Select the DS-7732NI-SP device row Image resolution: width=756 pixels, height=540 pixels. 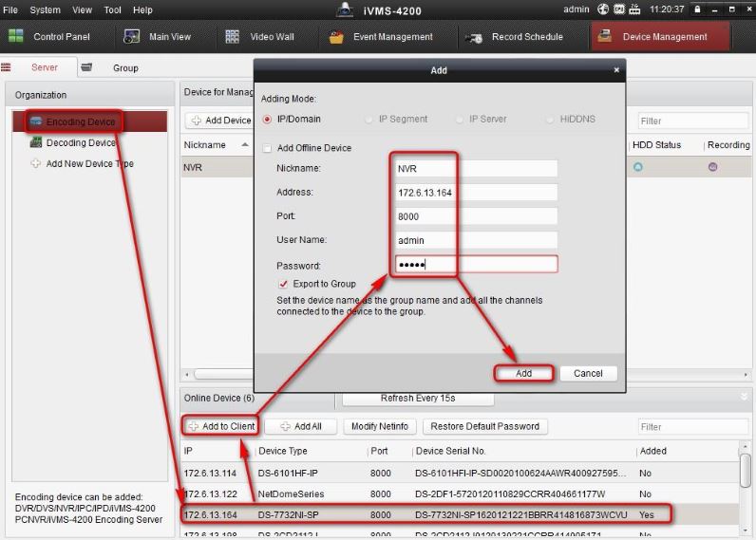[x=460, y=514]
